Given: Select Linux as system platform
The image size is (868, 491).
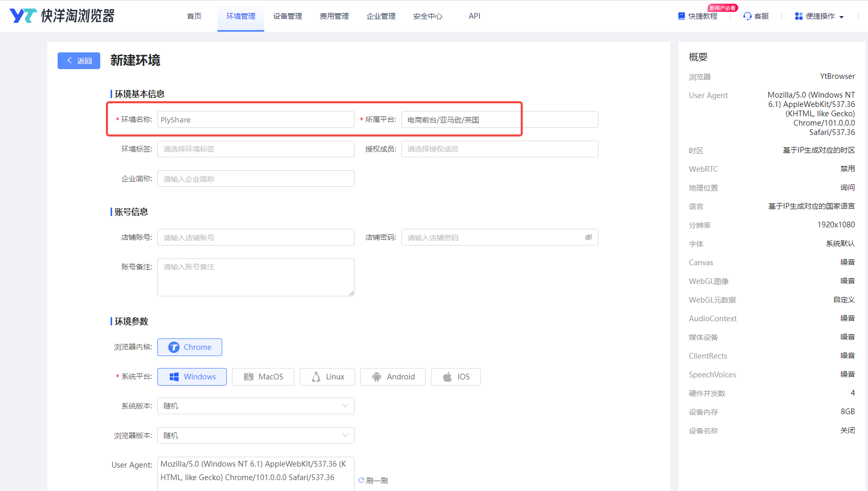Looking at the screenshot, I should click(327, 377).
